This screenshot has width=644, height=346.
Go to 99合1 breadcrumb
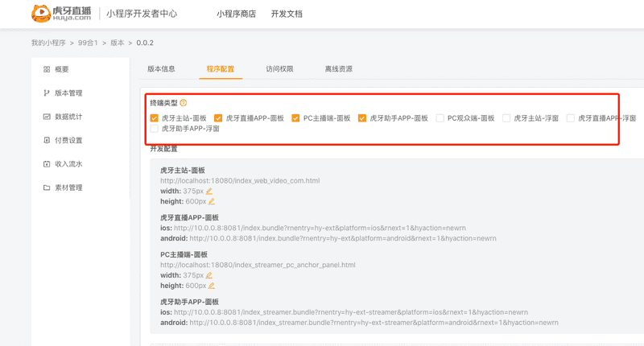point(88,43)
